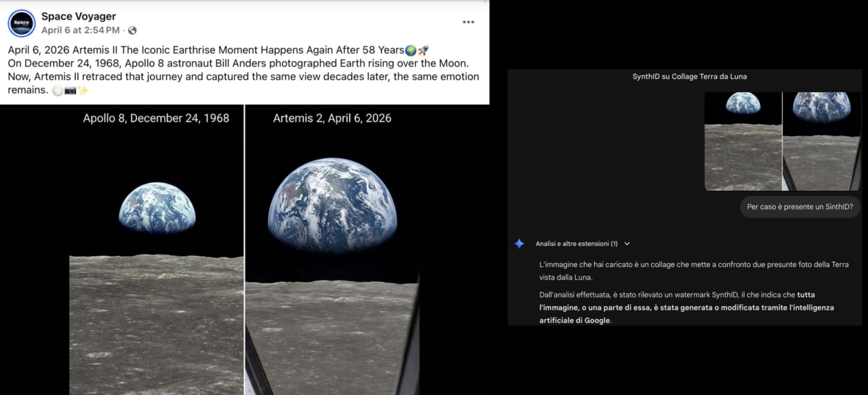Open the Space Voyager page name link

[x=79, y=16]
